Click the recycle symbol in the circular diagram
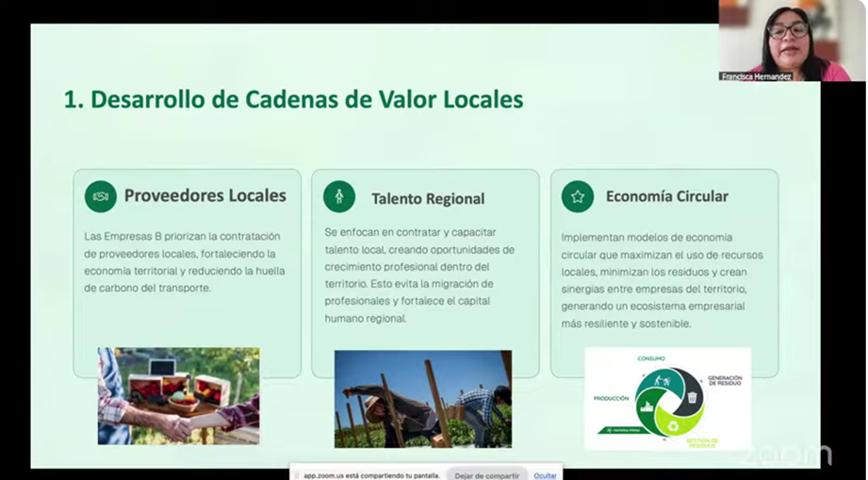 (x=671, y=425)
